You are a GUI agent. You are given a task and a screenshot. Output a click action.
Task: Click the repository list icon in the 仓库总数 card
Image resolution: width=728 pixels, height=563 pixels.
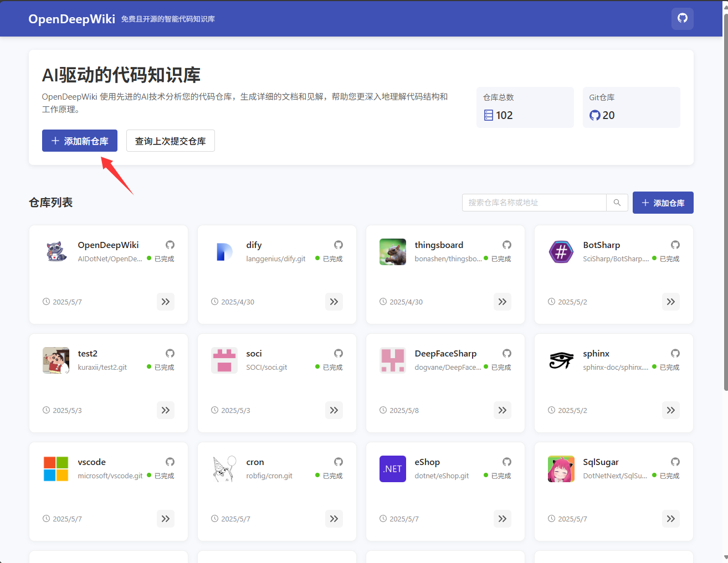[488, 115]
